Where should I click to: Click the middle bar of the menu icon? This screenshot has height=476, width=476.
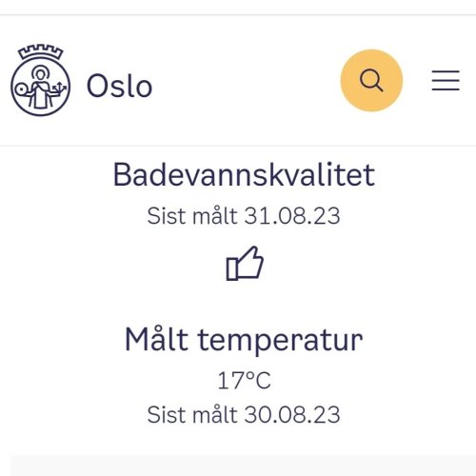pyautogui.click(x=446, y=81)
